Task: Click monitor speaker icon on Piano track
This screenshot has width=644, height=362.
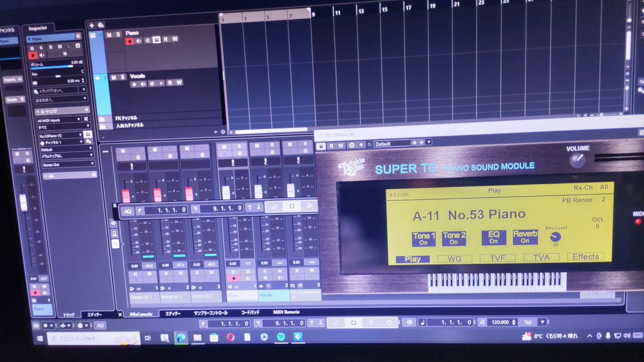Action: pos(138,40)
